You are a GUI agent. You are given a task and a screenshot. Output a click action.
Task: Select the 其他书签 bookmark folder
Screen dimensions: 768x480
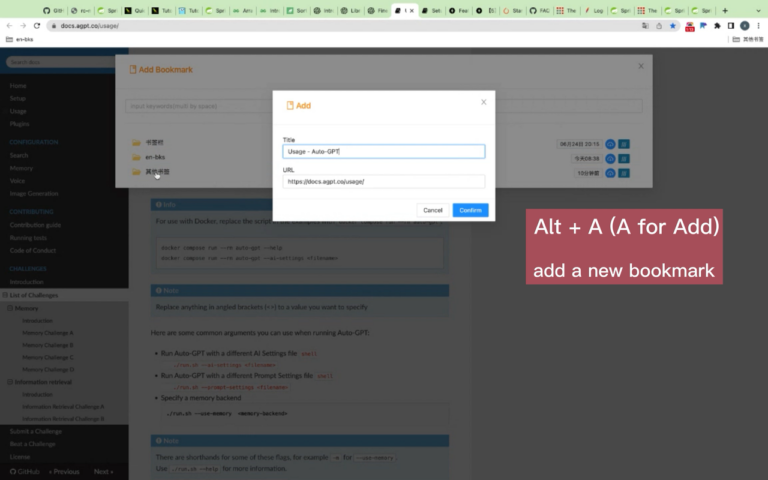point(136,172)
